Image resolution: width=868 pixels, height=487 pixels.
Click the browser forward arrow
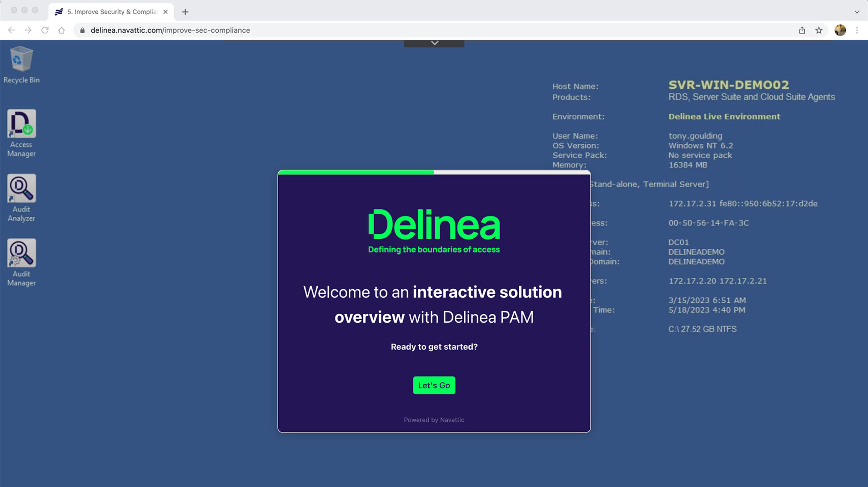tap(28, 30)
